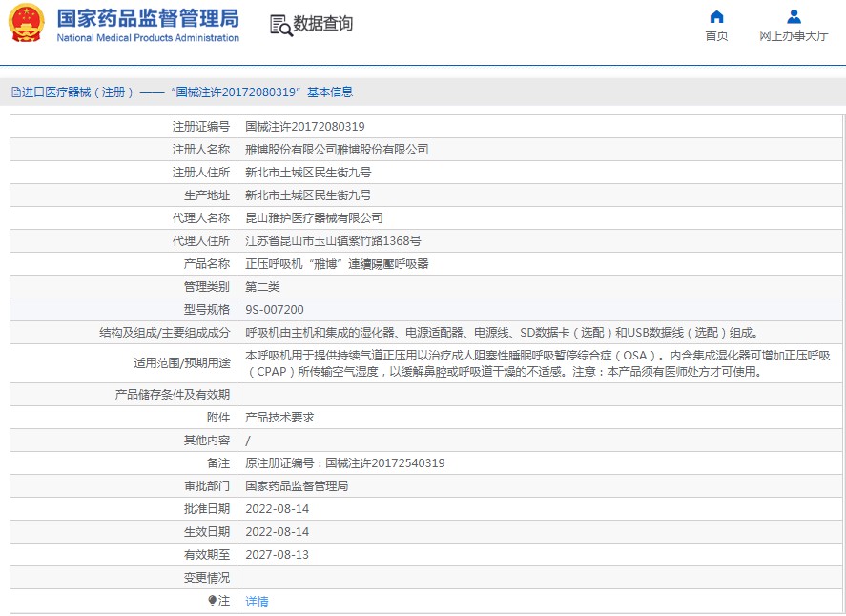Open the 数据查询 search icon
The image size is (846, 616).
tap(281, 26)
